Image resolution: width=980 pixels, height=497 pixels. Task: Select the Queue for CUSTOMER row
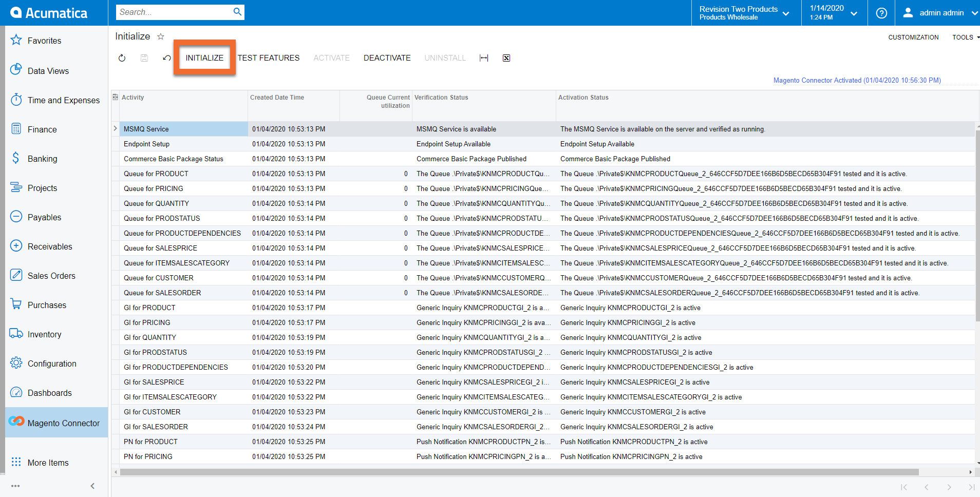tap(544, 278)
